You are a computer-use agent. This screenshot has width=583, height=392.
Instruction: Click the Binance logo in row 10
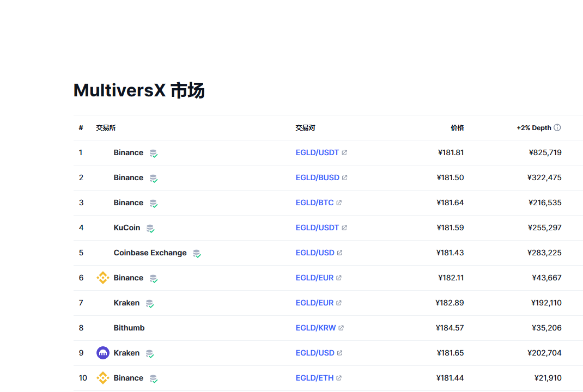click(x=103, y=378)
